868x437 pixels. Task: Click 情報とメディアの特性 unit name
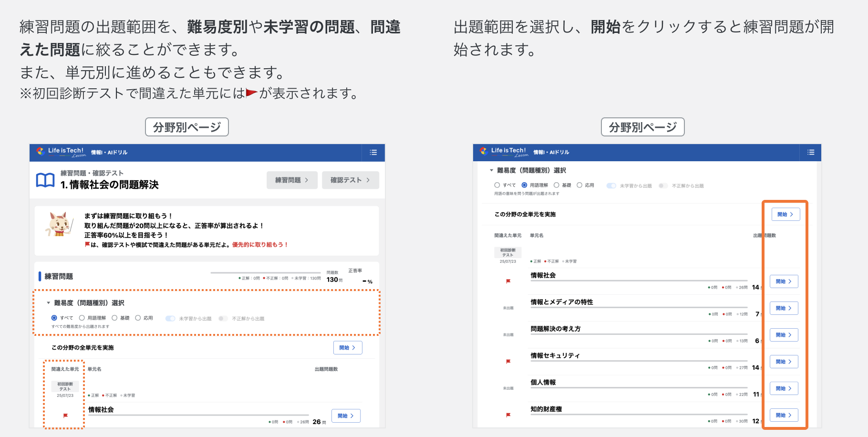coord(562,302)
